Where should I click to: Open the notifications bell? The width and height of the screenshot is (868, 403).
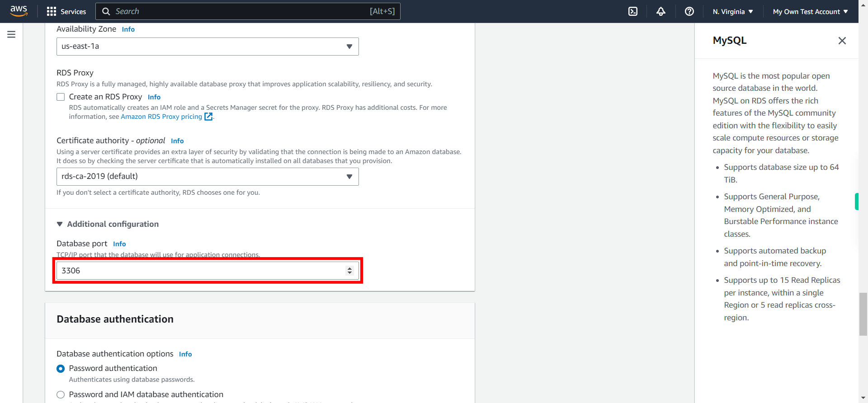(661, 11)
